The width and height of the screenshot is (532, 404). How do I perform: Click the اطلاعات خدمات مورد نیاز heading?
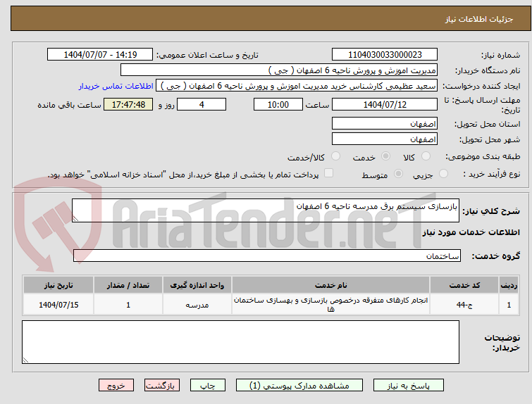coord(471,232)
